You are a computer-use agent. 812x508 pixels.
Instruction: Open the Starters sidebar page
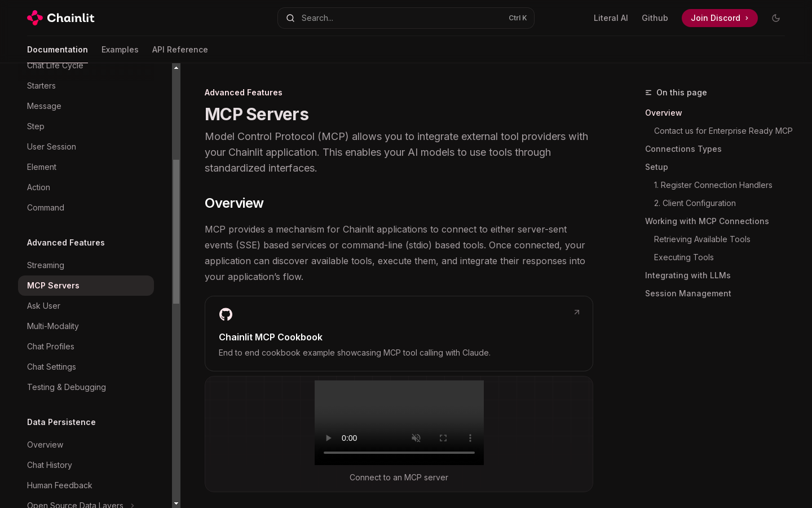tap(86, 86)
